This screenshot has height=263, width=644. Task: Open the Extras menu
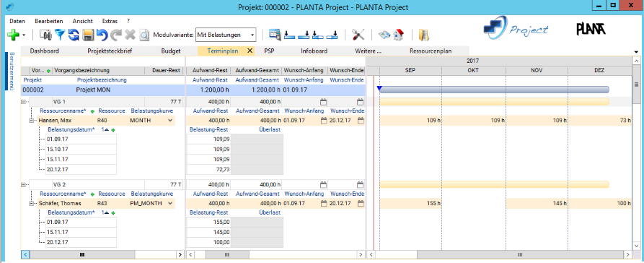tap(110, 21)
